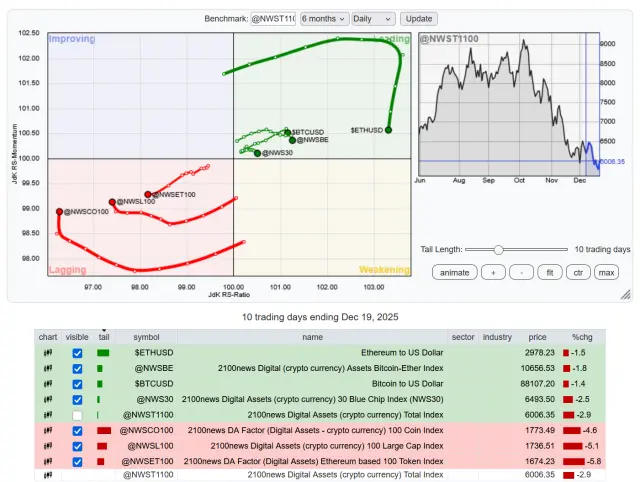Open chart icon for @NWSBE row
Screen dimensions: 640x482
[48, 369]
